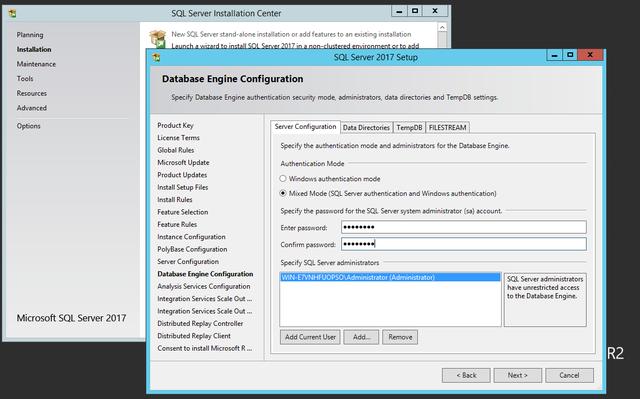
Task: Click Product Key setup step
Action: tap(175, 125)
